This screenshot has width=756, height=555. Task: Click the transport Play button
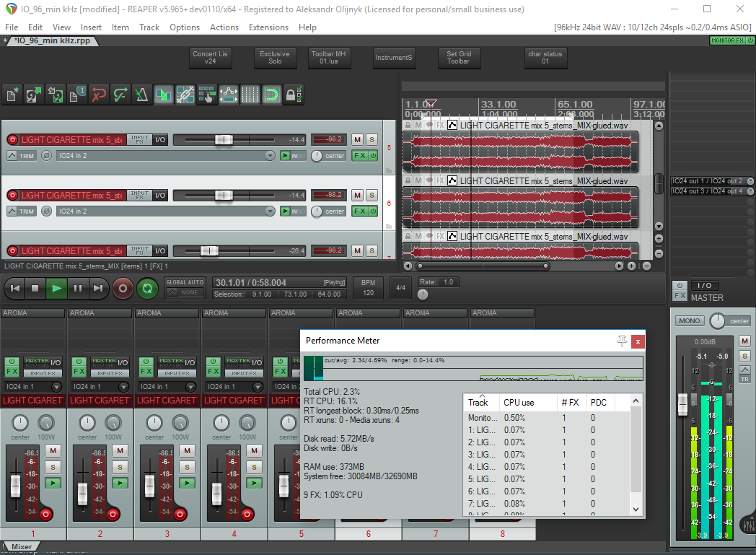coord(56,289)
